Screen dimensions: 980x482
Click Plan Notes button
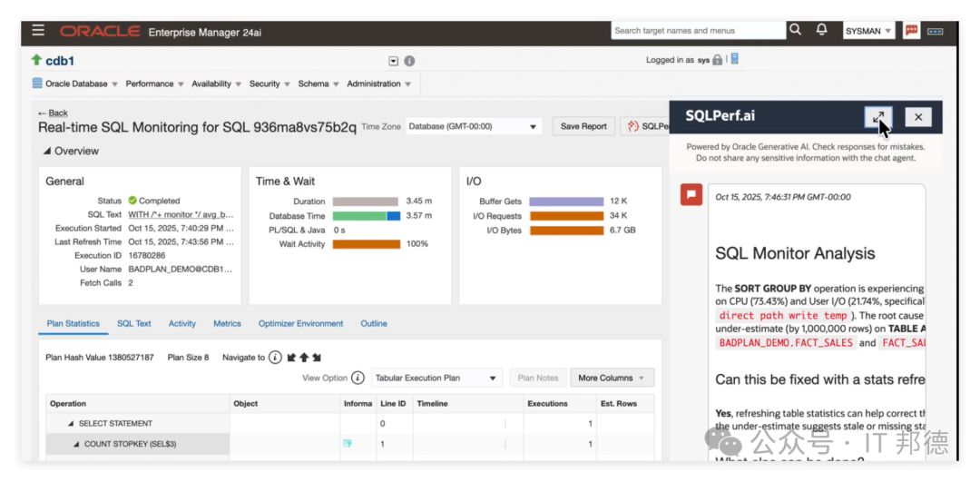537,378
